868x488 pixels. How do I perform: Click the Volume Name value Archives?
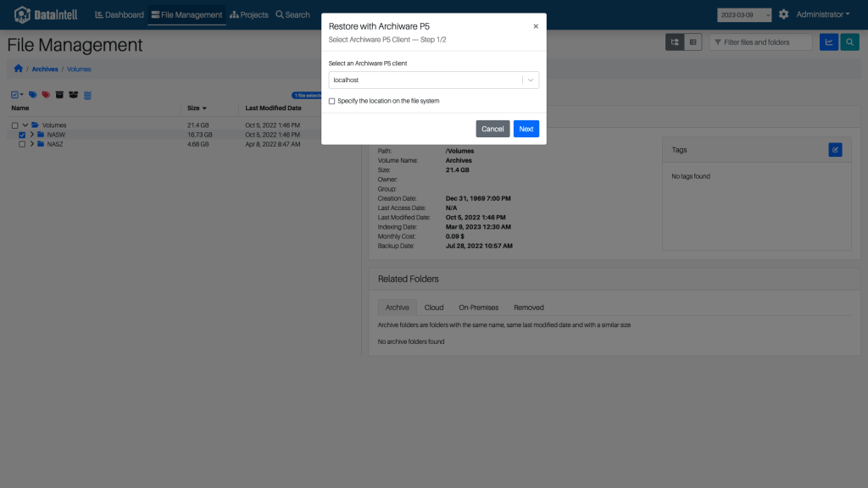[x=459, y=160]
